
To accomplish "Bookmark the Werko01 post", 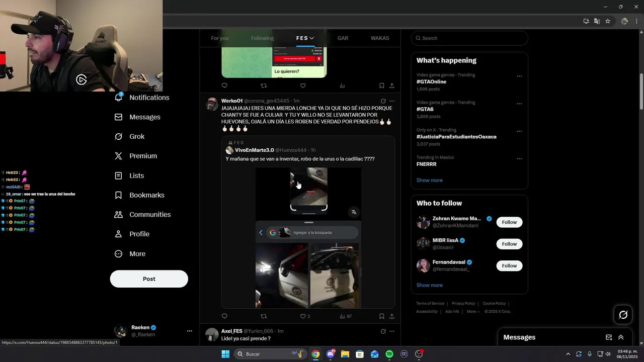I will pos(381,316).
